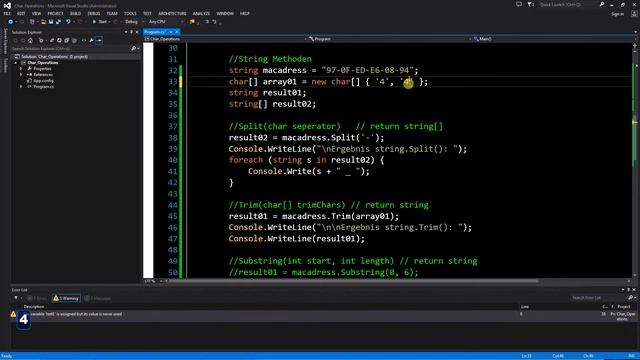Open the BUILD menu
Viewport: 640px width, 360px height.
coord(76,13)
